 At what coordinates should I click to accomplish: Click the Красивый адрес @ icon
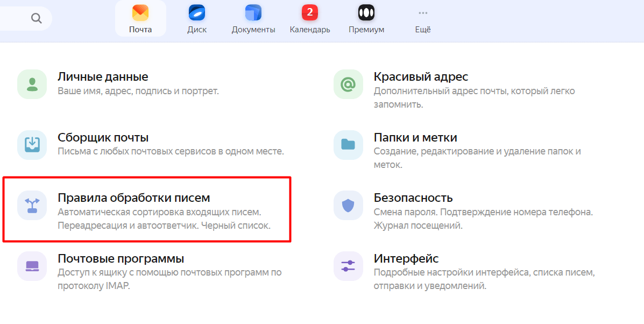[x=348, y=84]
